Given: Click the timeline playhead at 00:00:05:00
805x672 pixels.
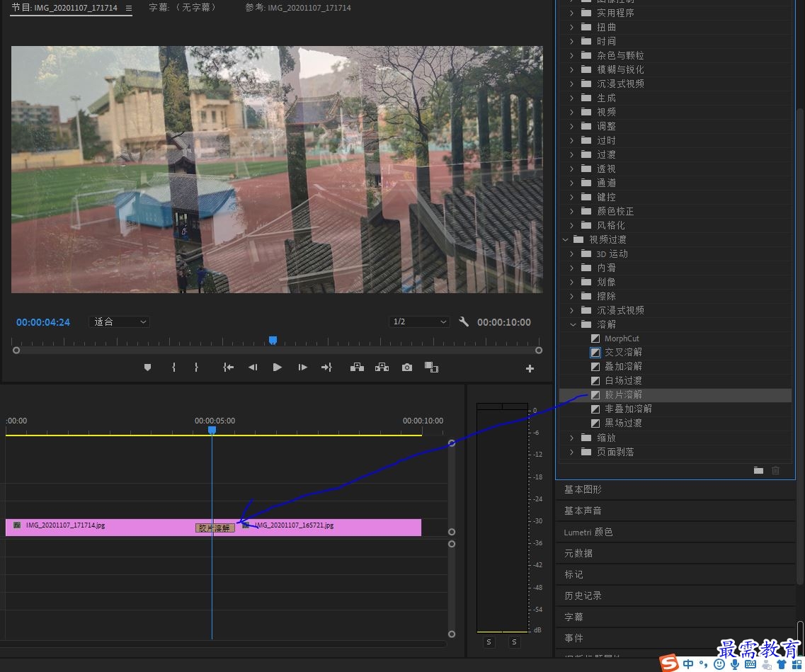Looking at the screenshot, I should click(x=212, y=430).
